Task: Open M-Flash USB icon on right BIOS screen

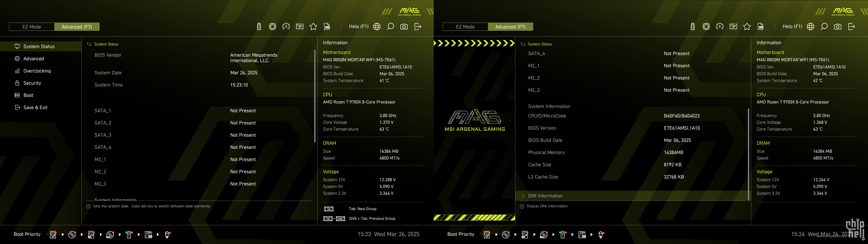Action: (x=692, y=27)
